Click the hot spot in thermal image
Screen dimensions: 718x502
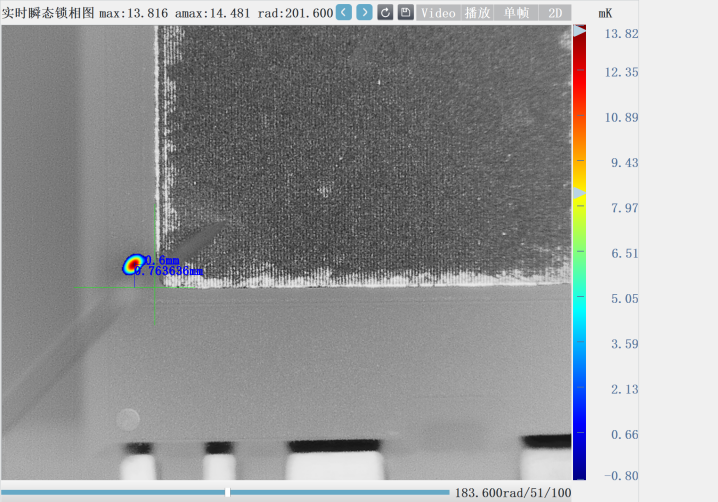point(133,264)
